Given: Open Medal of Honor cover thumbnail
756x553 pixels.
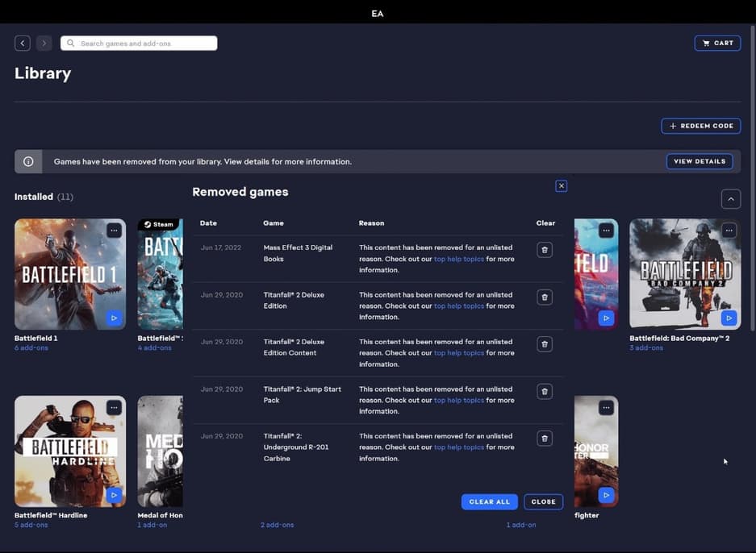Looking at the screenshot, I should click(160, 451).
